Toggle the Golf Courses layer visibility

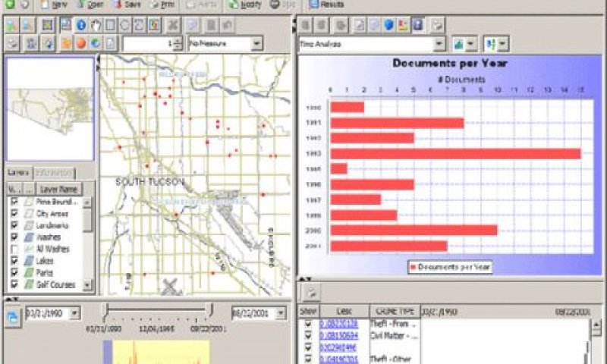point(14,284)
